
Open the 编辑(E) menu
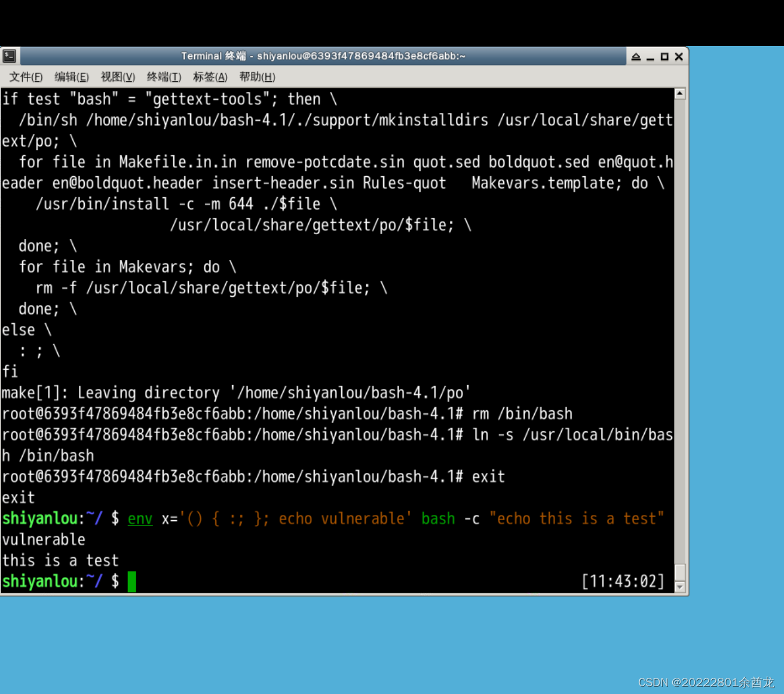pos(72,77)
